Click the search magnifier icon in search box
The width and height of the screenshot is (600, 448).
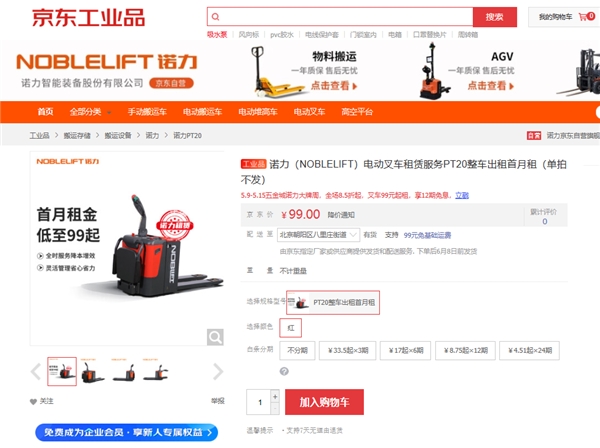pos(215,17)
